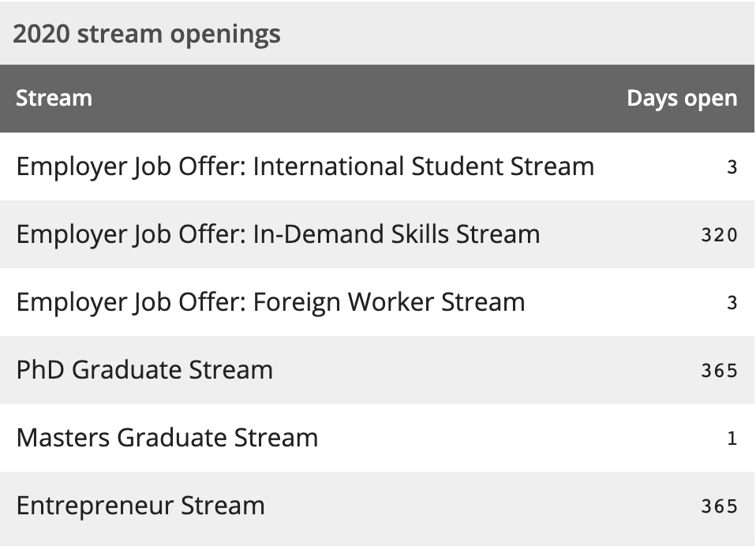Click the Employer Job Offer: International Student Stream row
This screenshot has height=549, width=756.
(377, 166)
